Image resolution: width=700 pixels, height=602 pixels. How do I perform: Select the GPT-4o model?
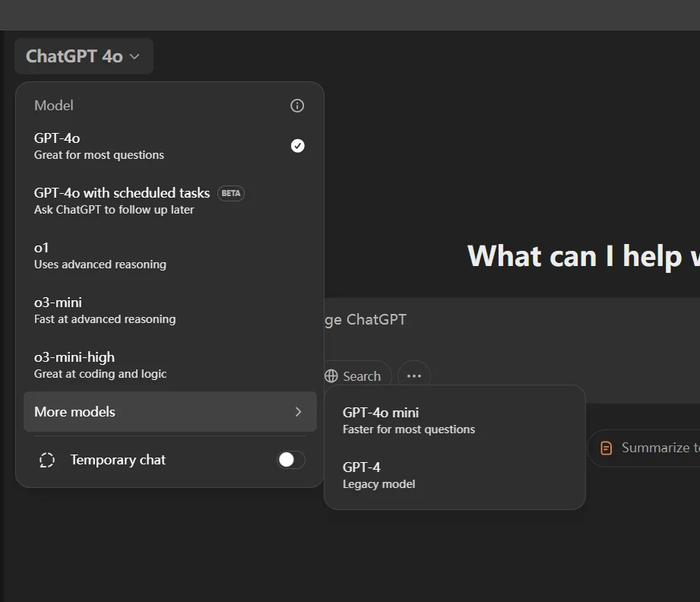point(170,146)
